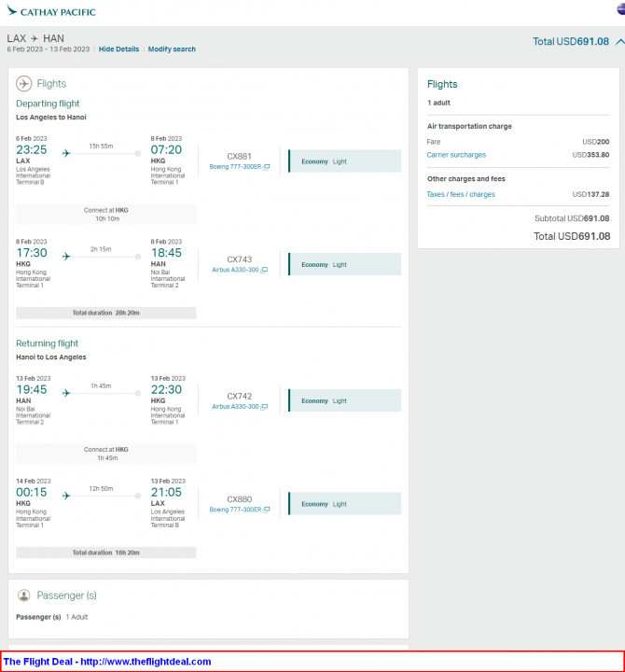Click Modify search link
The width and height of the screenshot is (625, 672).
tap(172, 49)
